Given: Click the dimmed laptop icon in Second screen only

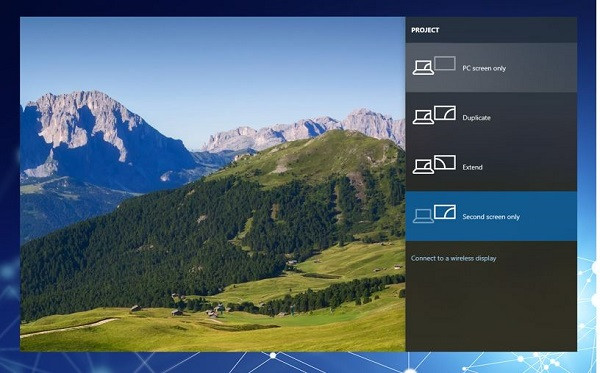Looking at the screenshot, I should point(423,216).
